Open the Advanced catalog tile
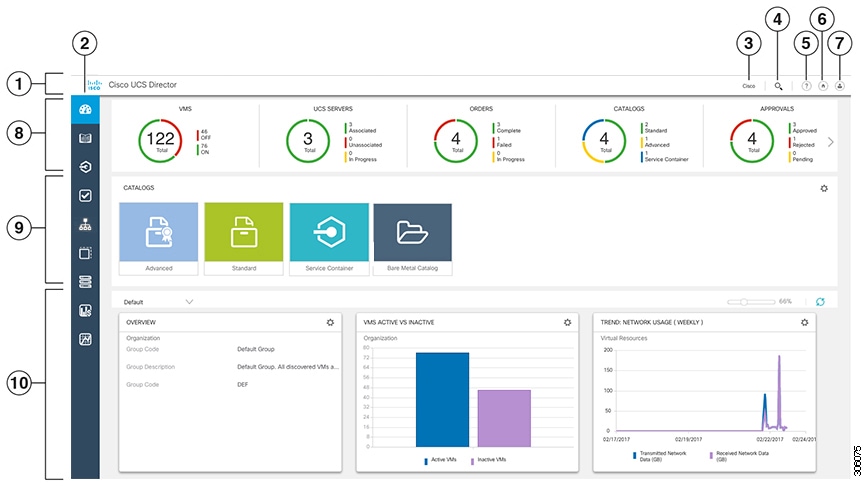This screenshot has height=489, width=867. 159,238
